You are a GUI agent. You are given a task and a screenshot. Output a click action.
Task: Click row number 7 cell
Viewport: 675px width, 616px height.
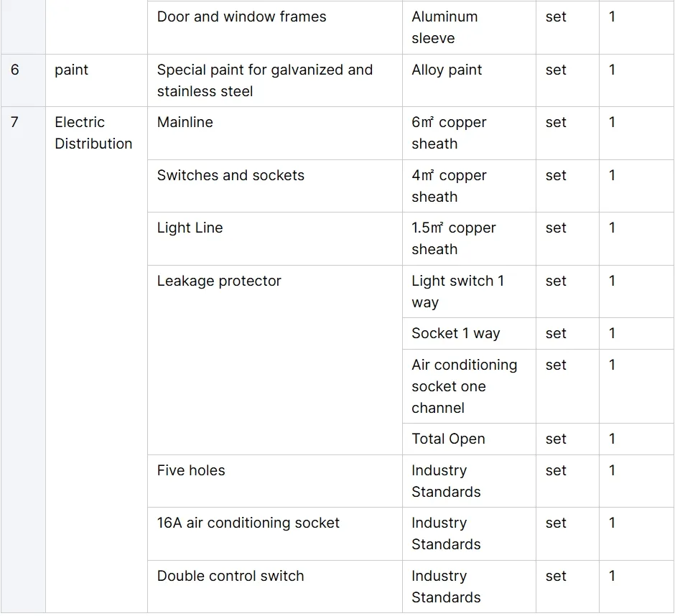coord(15,123)
